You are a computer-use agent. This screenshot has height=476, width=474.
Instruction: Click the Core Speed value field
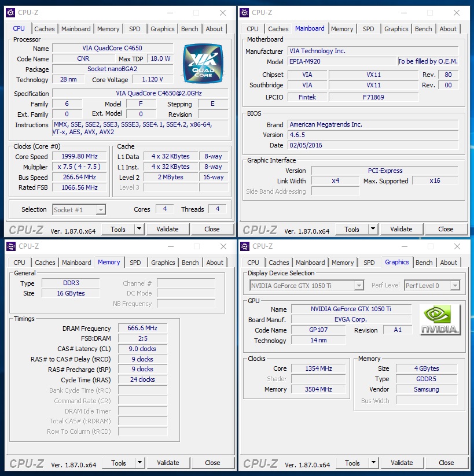click(x=79, y=156)
